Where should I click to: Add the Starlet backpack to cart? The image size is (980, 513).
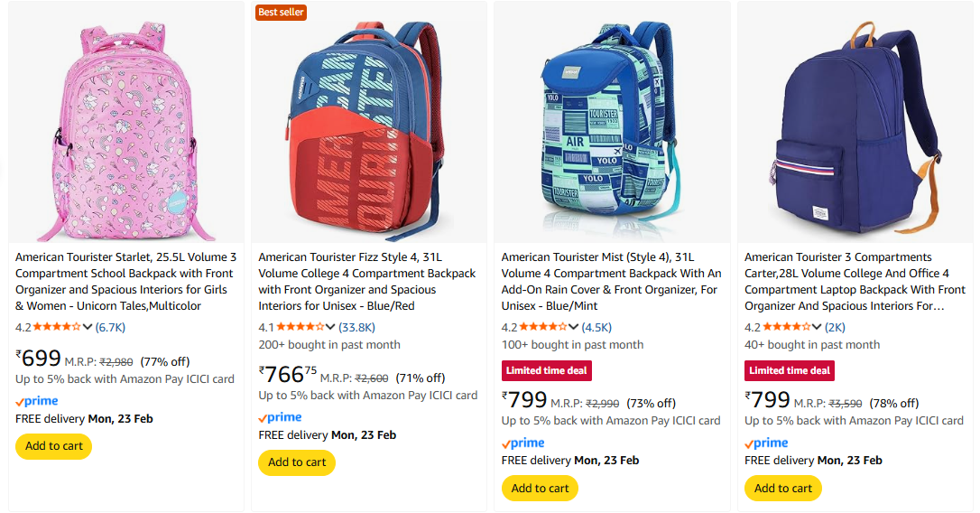click(x=54, y=446)
